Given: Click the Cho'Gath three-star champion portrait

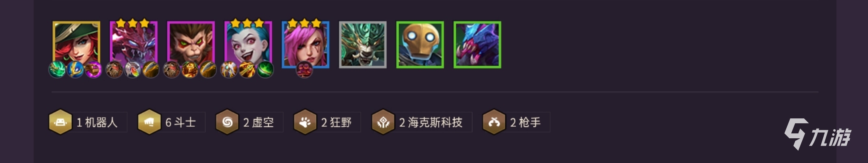Looking at the screenshot, I should [x=134, y=44].
